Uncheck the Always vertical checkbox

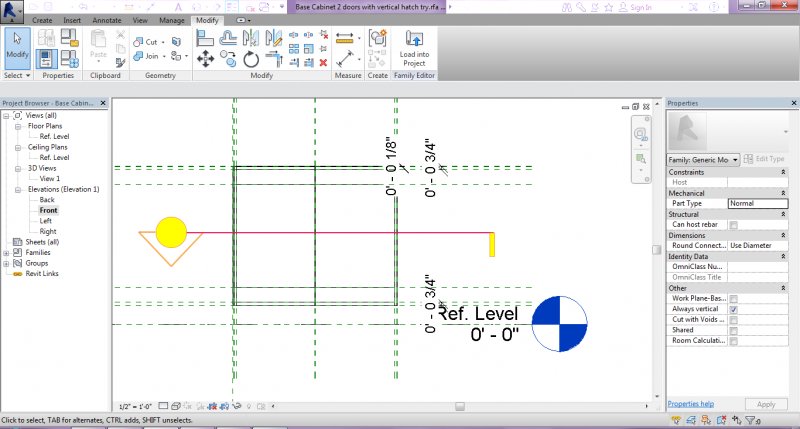[733, 310]
